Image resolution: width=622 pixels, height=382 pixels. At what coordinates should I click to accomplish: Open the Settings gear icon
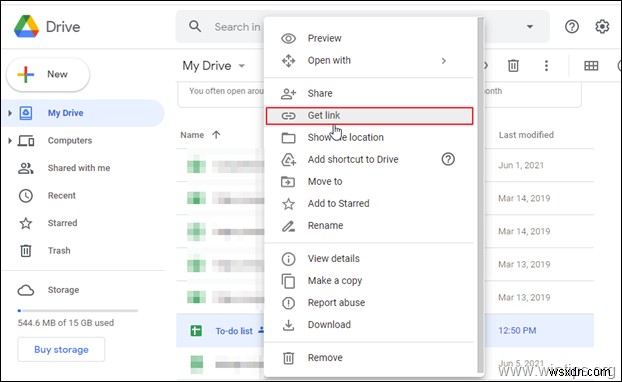click(x=602, y=27)
